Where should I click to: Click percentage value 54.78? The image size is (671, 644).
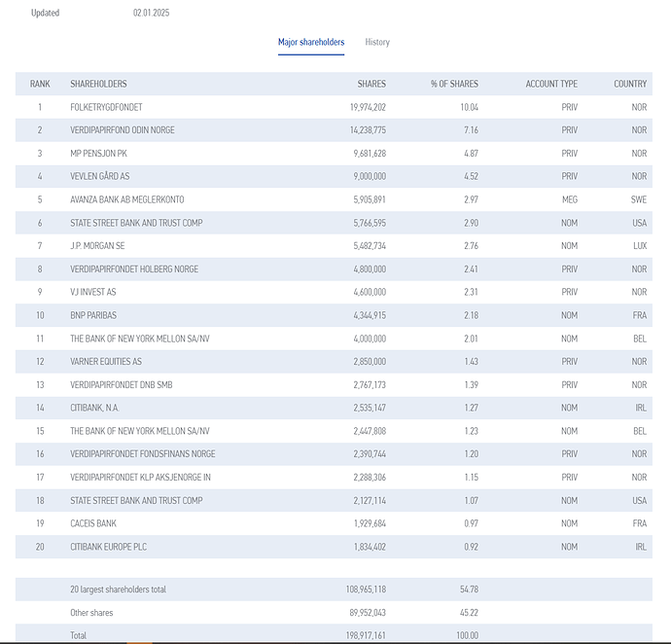(x=469, y=590)
